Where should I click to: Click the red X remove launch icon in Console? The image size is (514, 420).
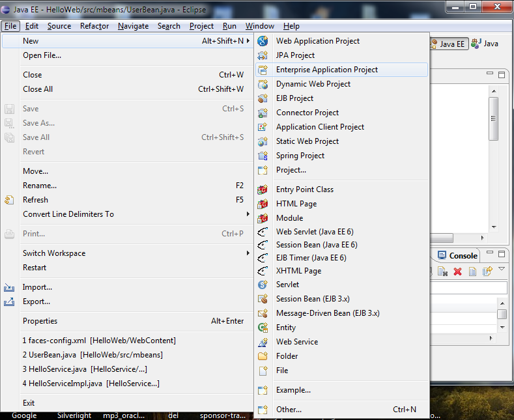[x=457, y=272]
